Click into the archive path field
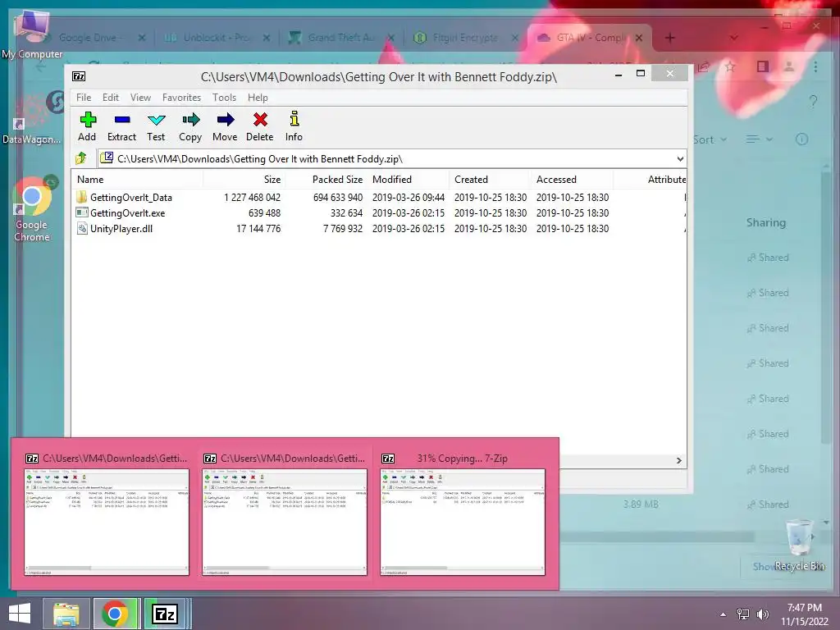The width and height of the screenshot is (840, 630). 391,158
